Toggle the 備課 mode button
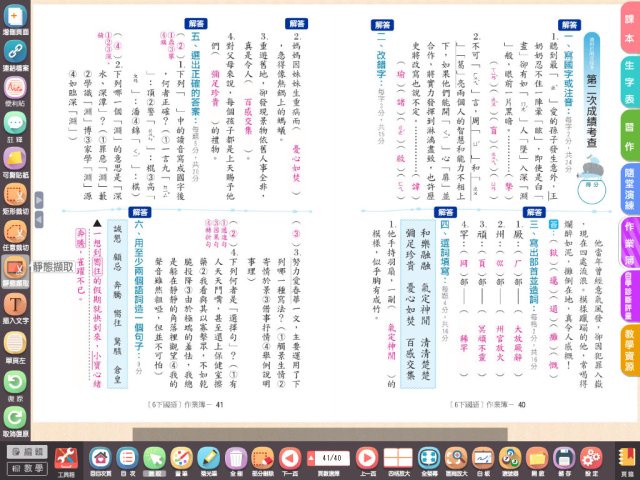Viewport: 640px width, 480px height. coord(23,452)
